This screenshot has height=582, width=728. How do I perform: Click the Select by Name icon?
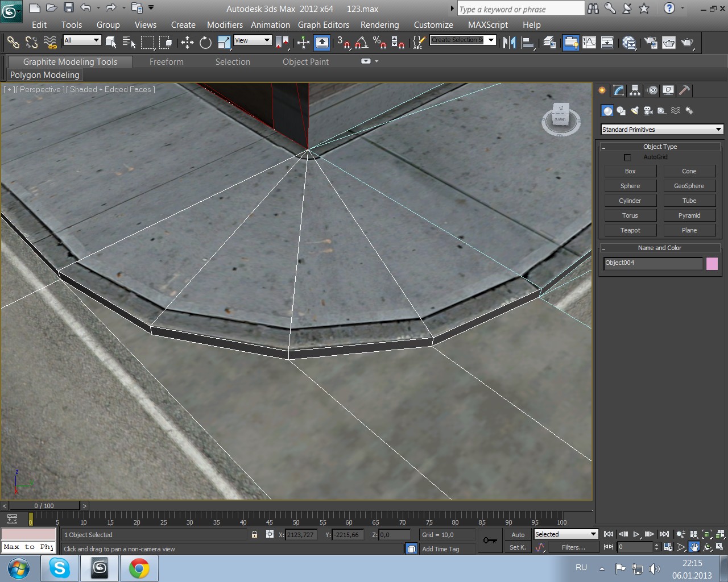click(129, 43)
